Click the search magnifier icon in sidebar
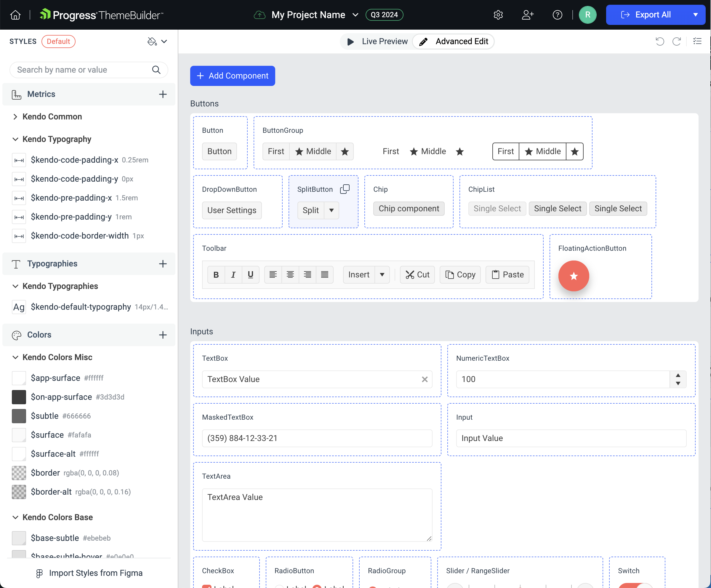Viewport: 711px width, 588px height. (156, 70)
